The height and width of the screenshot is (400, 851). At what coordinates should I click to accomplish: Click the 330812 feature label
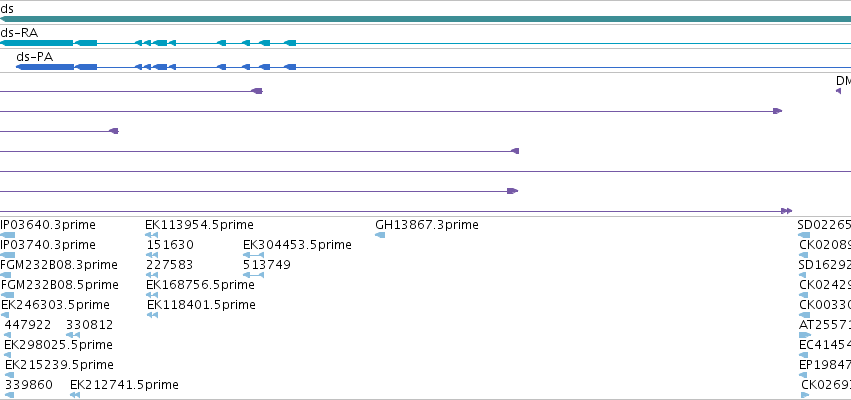[x=90, y=325]
